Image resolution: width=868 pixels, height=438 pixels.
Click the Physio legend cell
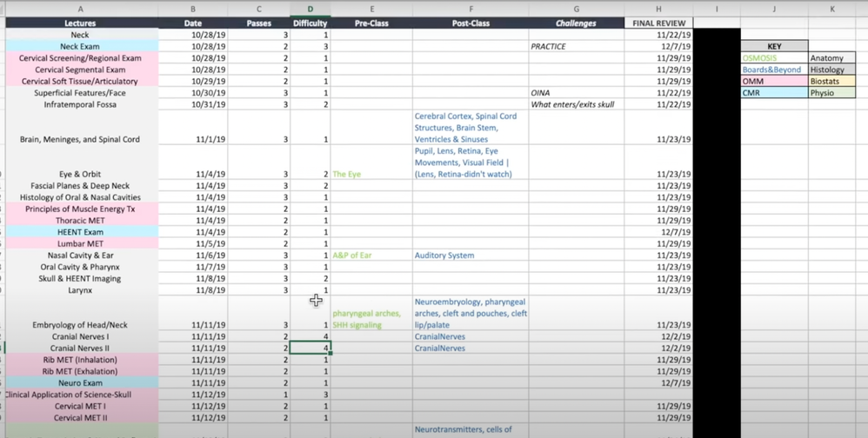(832, 93)
